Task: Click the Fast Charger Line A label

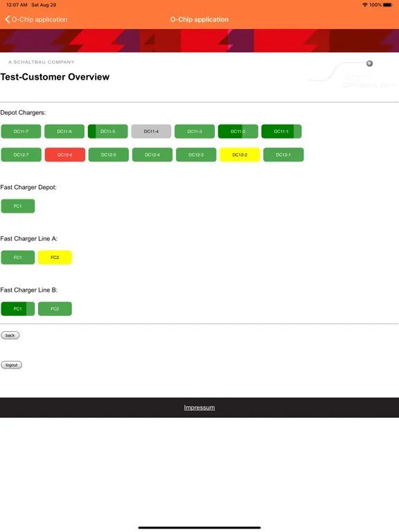Action: [x=29, y=238]
